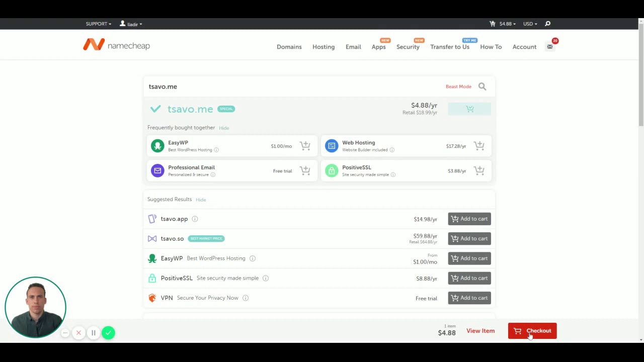Show info for PositiveSSL card in bundle
The height and width of the screenshot is (362, 644).
pos(393,174)
